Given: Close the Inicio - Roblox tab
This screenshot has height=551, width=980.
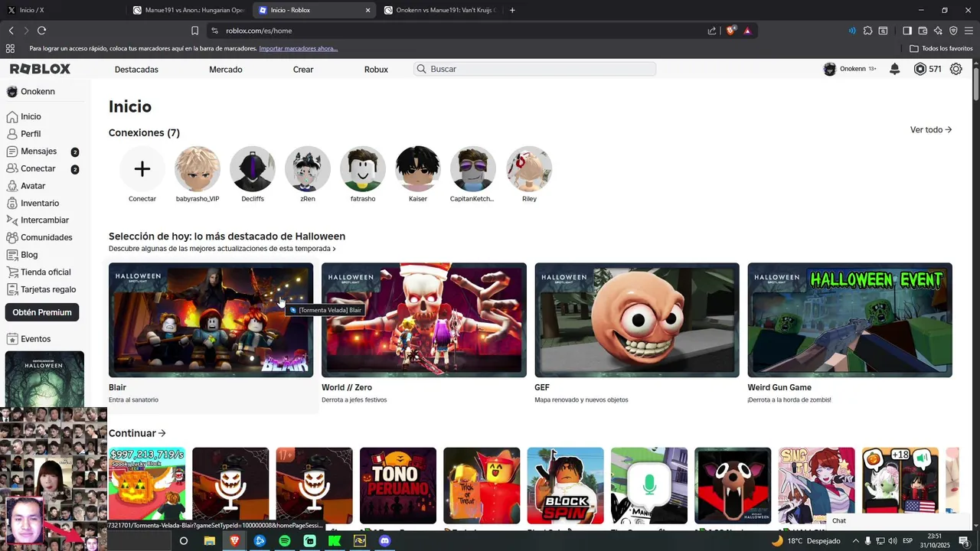Looking at the screenshot, I should (x=367, y=10).
